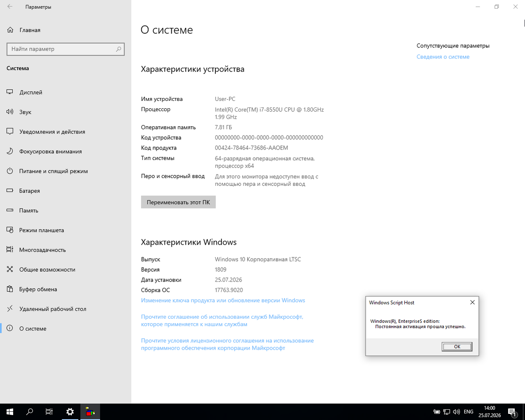Screen dimensions: 525x420
Task: Click the Батарея battery icon in sidebar
Action: 10,191
